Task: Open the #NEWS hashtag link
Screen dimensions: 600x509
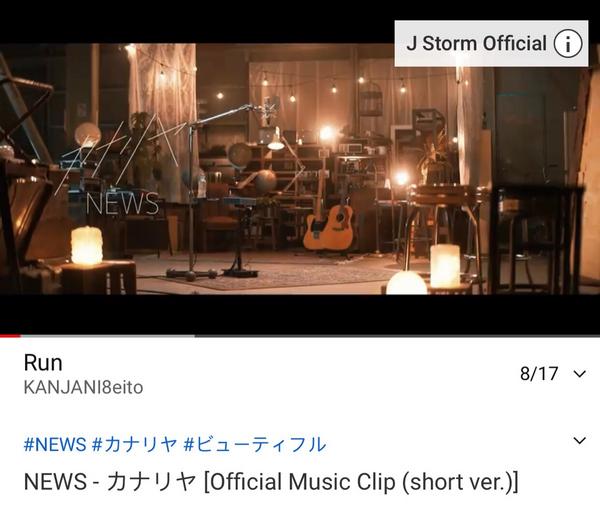Action: (x=55, y=445)
